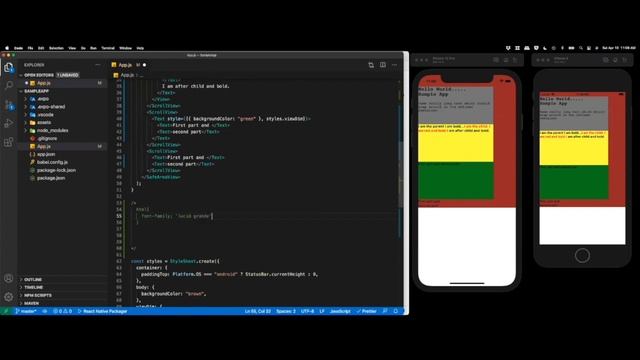The image size is (640, 360).
Task: Click the Split Editor icon
Action: coord(383,65)
